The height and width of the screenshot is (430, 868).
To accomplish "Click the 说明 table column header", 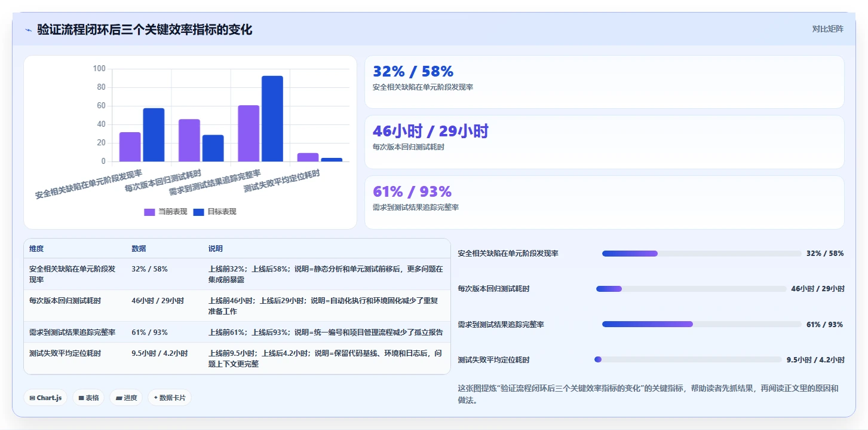I will [216, 249].
